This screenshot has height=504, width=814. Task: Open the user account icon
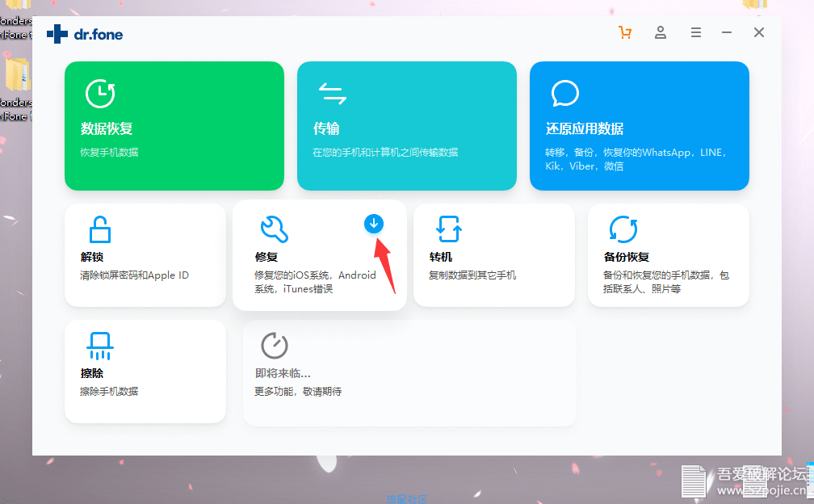pyautogui.click(x=661, y=32)
